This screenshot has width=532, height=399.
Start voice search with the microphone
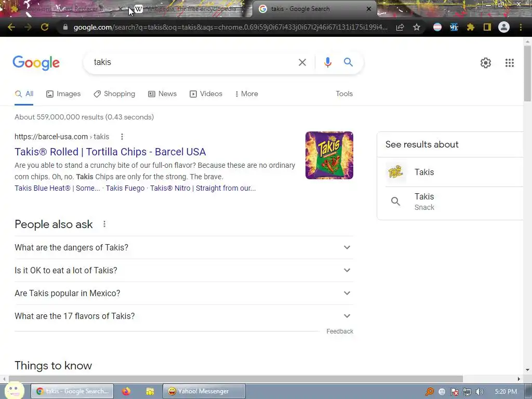[x=327, y=62]
